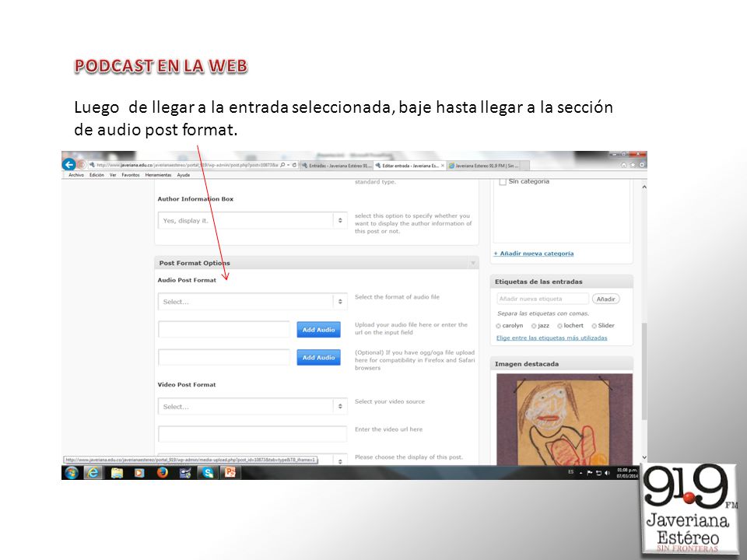Open the Ver menu
This screenshot has width=747, height=560.
click(113, 175)
